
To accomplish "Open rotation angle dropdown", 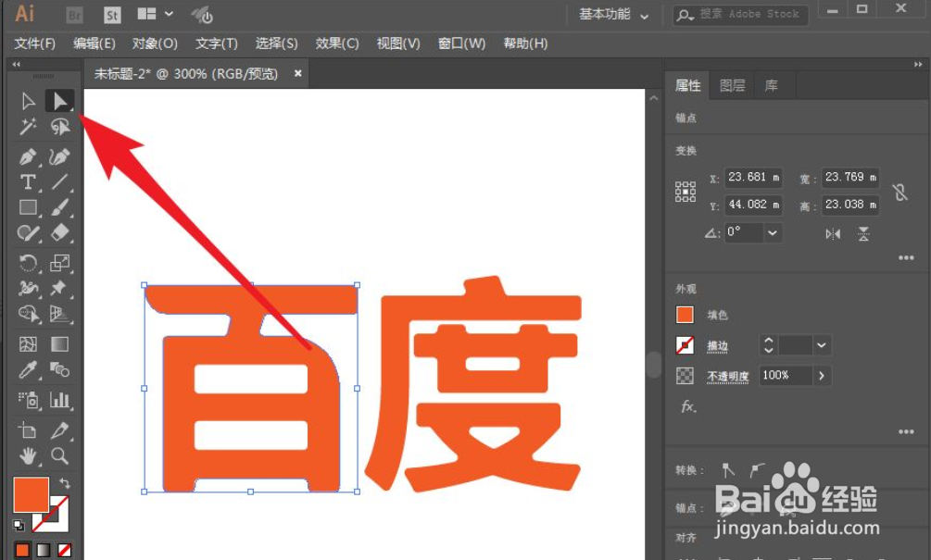I will click(x=772, y=232).
